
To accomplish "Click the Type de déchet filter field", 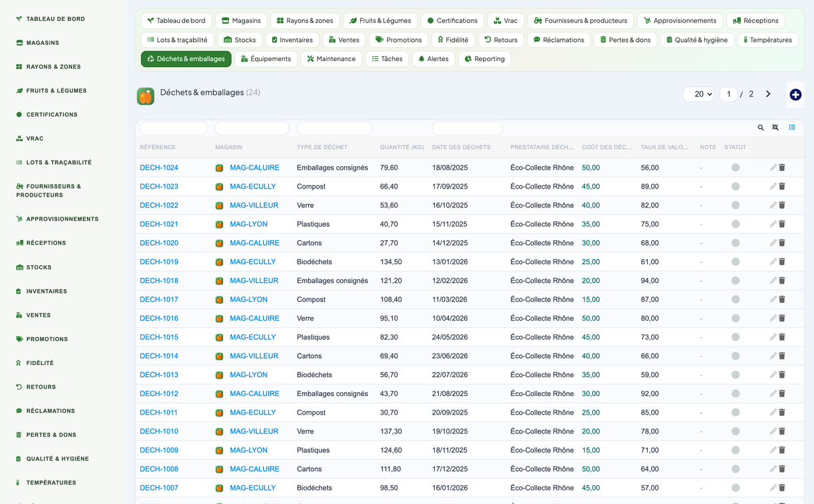I will [x=334, y=128].
